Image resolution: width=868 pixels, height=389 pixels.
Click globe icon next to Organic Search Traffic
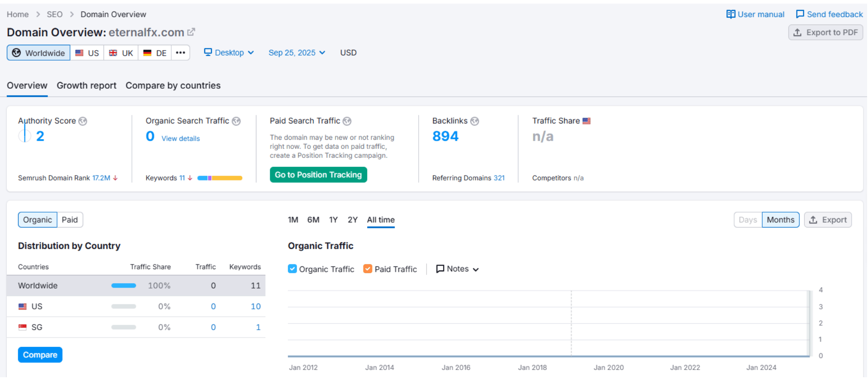pos(236,121)
